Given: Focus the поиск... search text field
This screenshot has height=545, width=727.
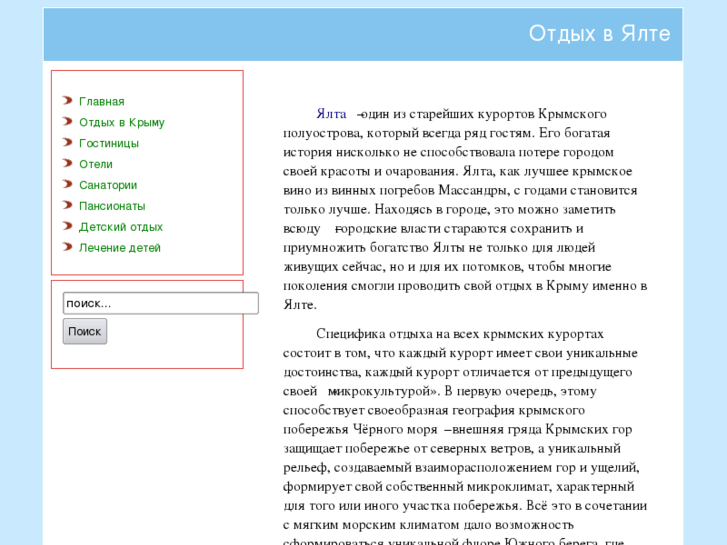Looking at the screenshot, I should [x=160, y=303].
